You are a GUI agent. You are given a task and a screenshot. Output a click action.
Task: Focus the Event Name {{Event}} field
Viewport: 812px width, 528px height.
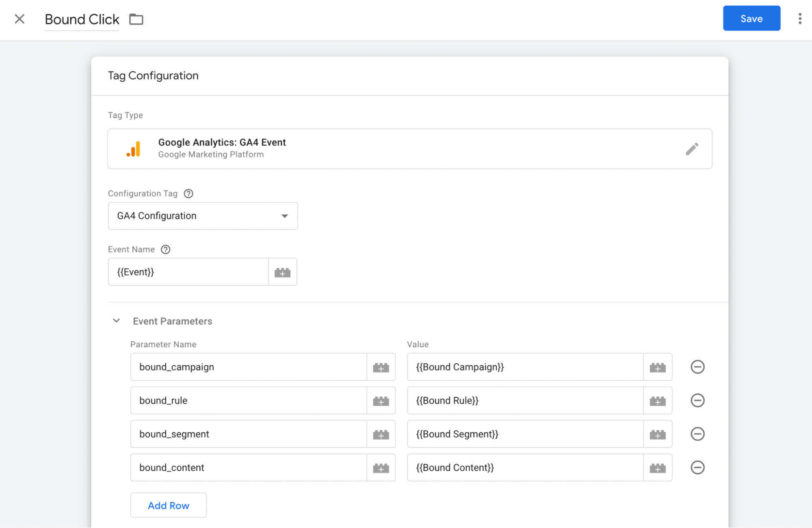(188, 272)
